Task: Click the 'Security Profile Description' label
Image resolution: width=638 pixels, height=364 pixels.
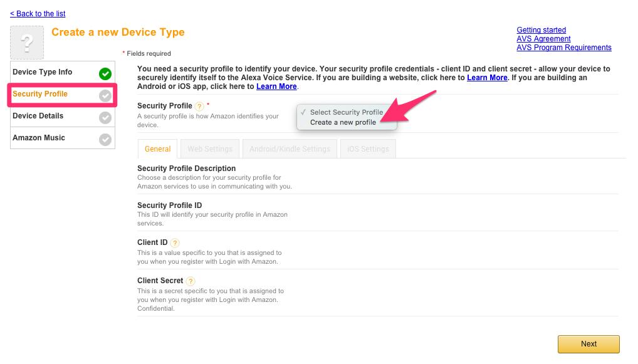Action: click(186, 169)
